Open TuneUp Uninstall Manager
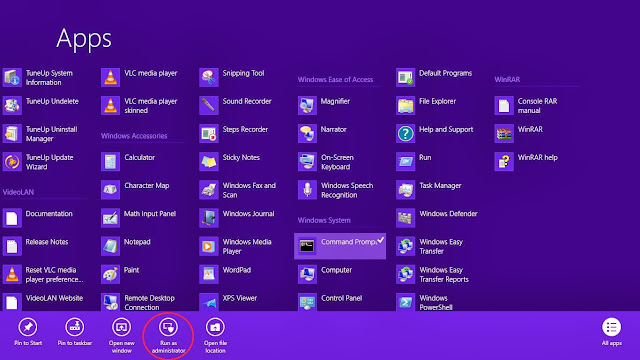Viewport: 640px width, 360px height. tap(40, 134)
